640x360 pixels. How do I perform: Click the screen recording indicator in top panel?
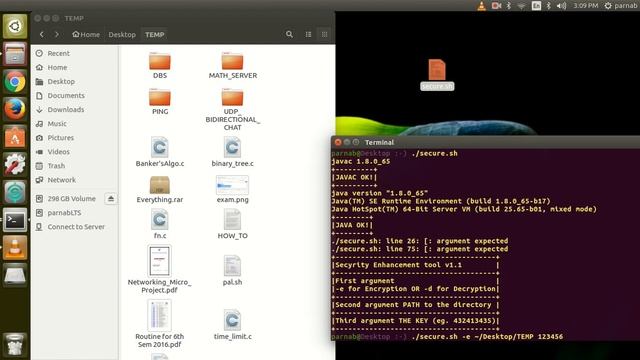(496, 6)
